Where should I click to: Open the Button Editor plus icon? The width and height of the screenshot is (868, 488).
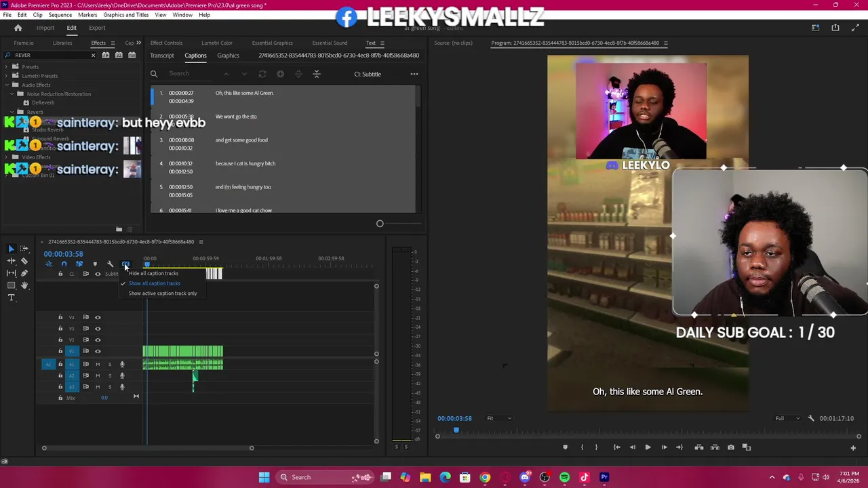coord(853,448)
